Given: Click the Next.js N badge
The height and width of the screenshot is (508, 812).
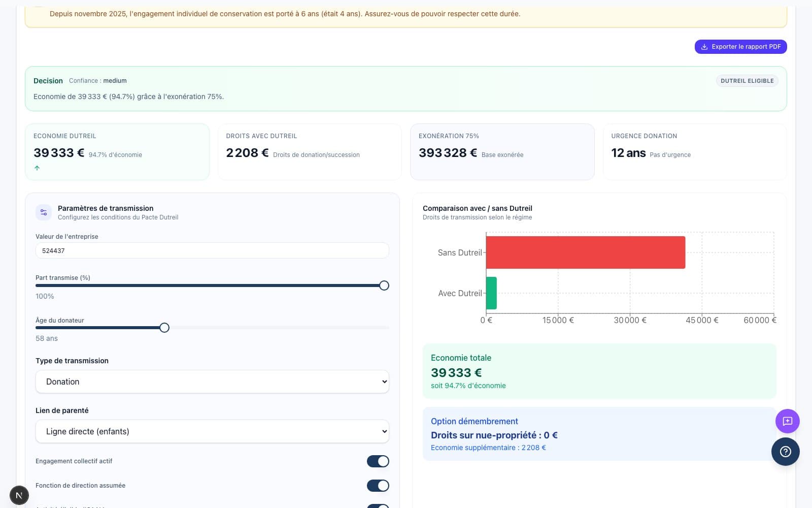Looking at the screenshot, I should 19,495.
